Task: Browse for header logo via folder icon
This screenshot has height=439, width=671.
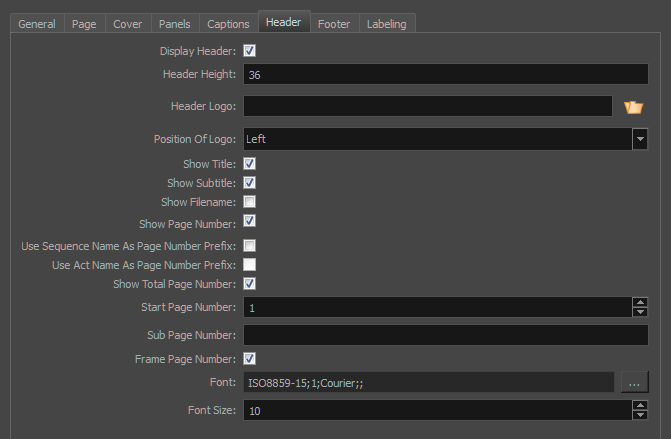Action: [x=633, y=107]
